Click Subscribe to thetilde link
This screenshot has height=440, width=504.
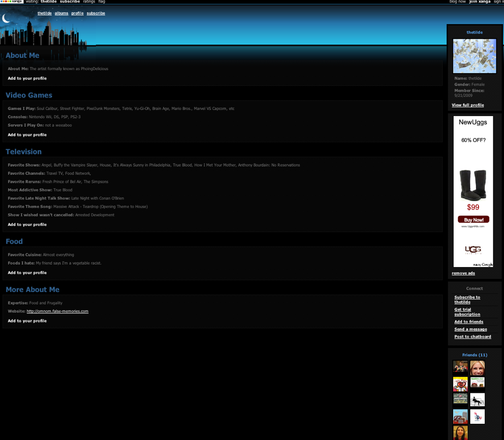point(467,300)
